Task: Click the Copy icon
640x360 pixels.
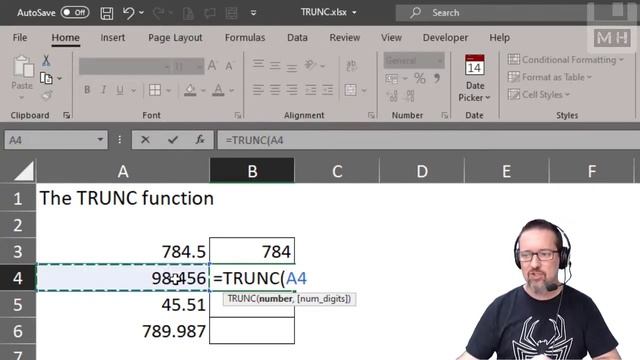Action: pyautogui.click(x=46, y=78)
